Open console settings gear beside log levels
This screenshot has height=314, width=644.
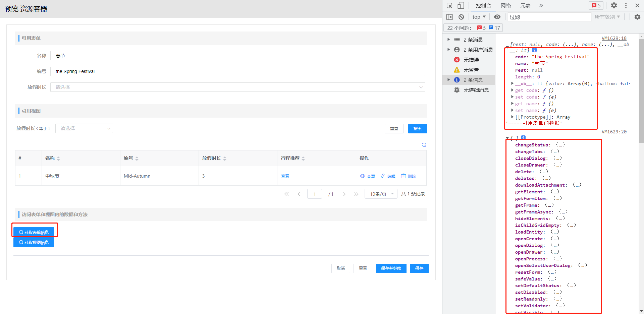pyautogui.click(x=637, y=17)
